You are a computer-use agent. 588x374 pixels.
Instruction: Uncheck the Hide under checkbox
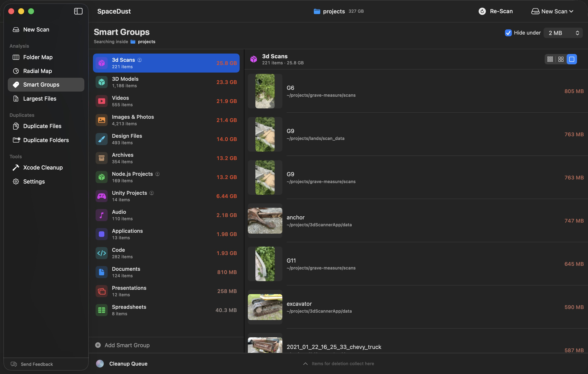[508, 33]
